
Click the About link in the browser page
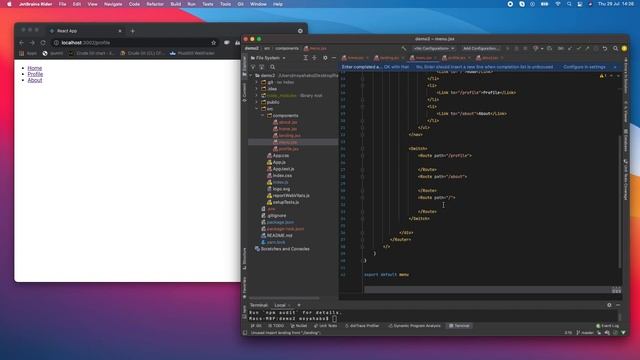pos(35,80)
